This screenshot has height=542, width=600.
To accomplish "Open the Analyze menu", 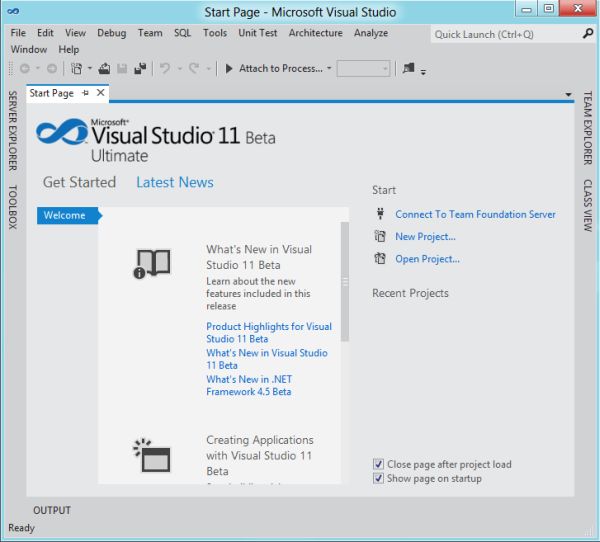I will click(371, 33).
